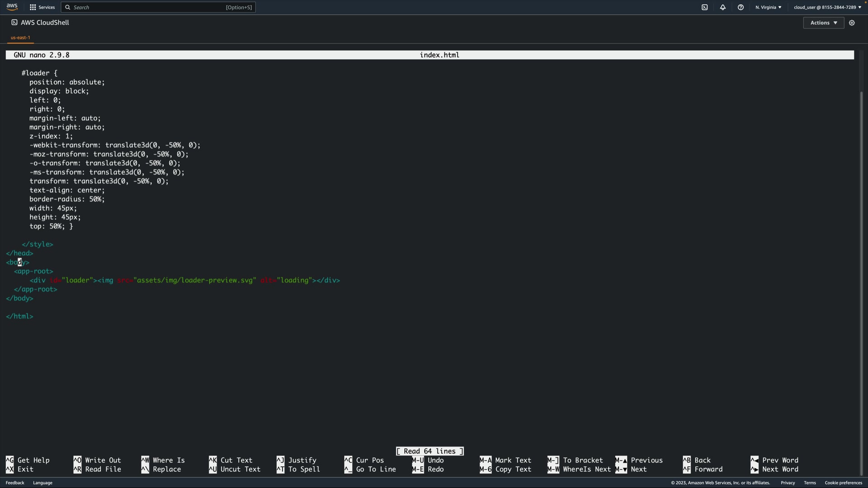868x488 pixels.
Task: Expand the N. Virginia region dropdown
Action: pyautogui.click(x=768, y=7)
